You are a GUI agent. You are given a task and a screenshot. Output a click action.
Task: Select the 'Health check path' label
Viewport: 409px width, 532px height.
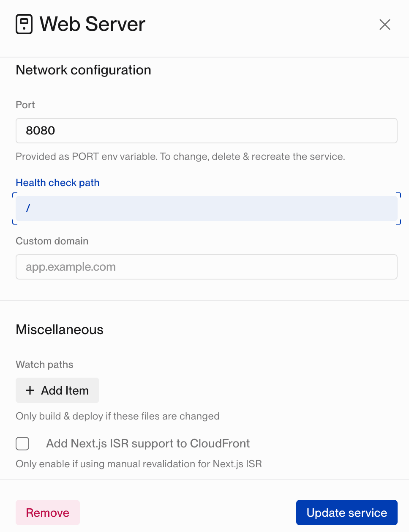tap(57, 183)
